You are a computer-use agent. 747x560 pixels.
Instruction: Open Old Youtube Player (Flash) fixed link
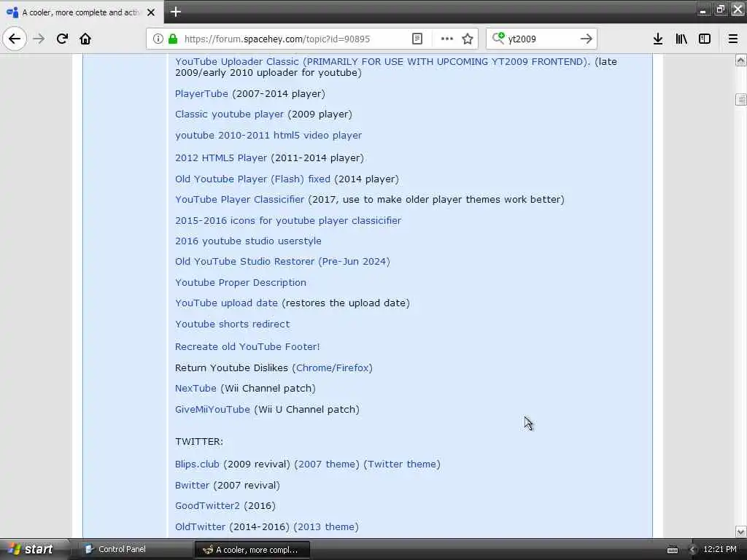coord(252,179)
